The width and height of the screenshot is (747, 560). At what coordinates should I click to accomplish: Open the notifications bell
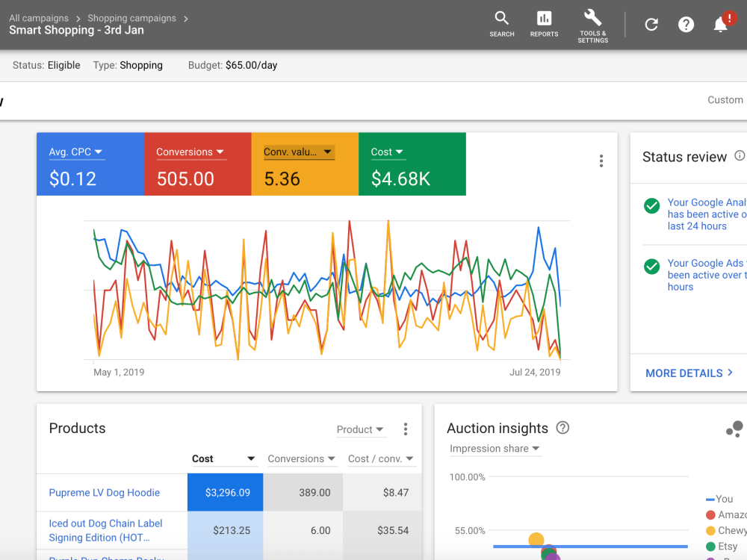(x=720, y=25)
